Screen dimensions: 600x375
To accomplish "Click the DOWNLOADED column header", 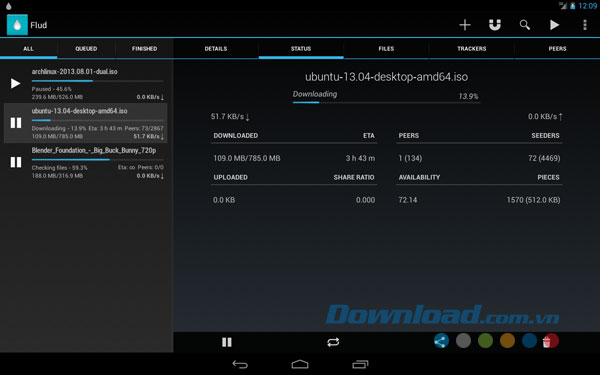I will click(x=236, y=135).
